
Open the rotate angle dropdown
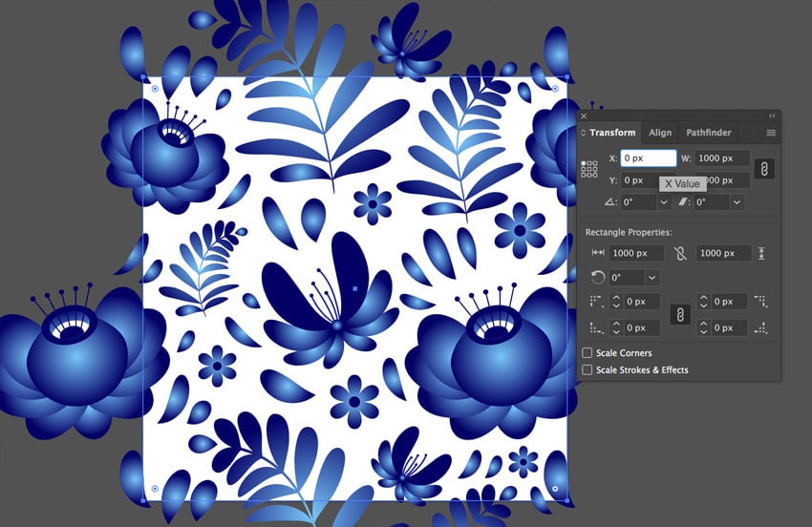(x=664, y=201)
